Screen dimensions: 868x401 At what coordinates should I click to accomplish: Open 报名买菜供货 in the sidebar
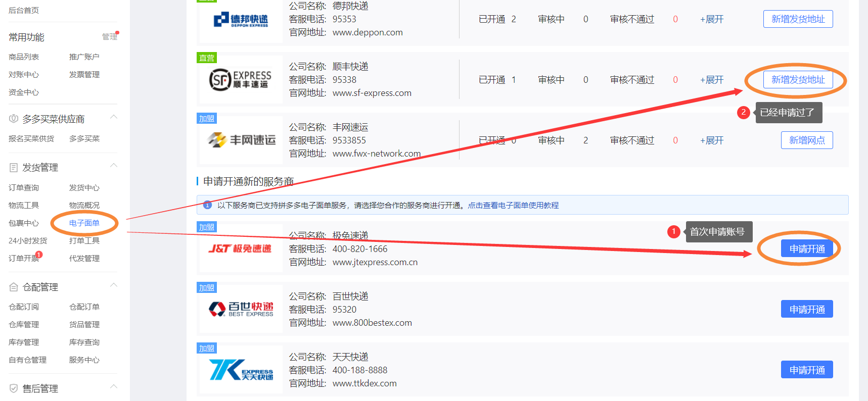click(31, 139)
